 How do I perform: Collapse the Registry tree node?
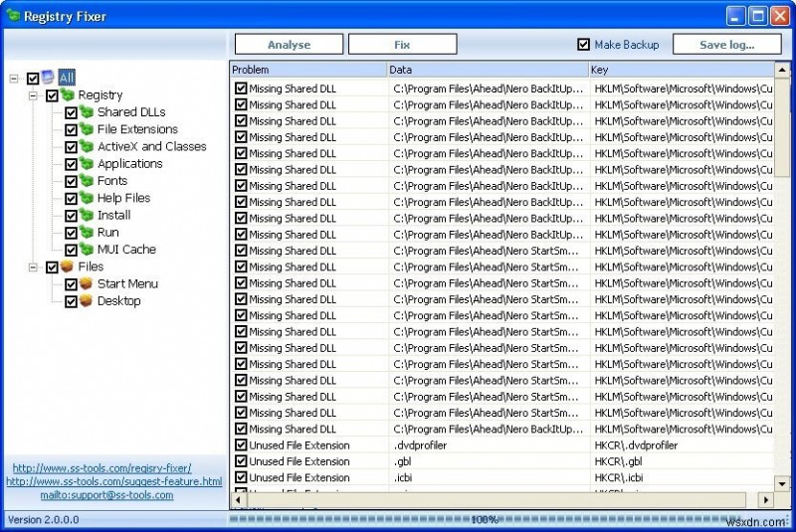[x=33, y=95]
